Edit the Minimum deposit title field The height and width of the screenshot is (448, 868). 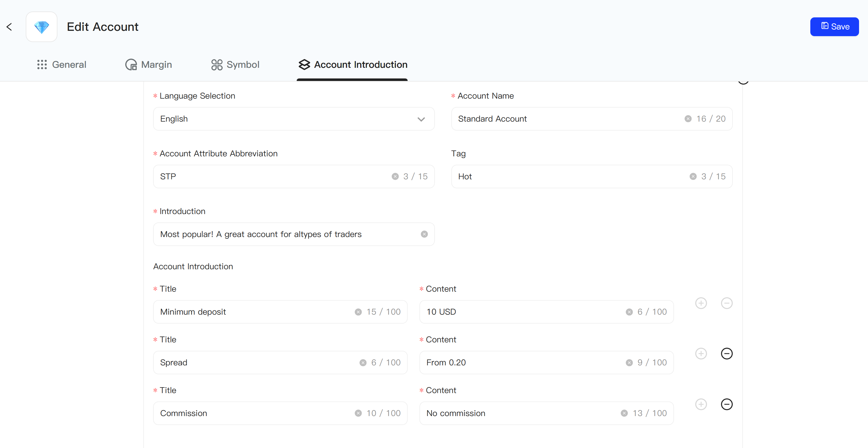(280, 312)
